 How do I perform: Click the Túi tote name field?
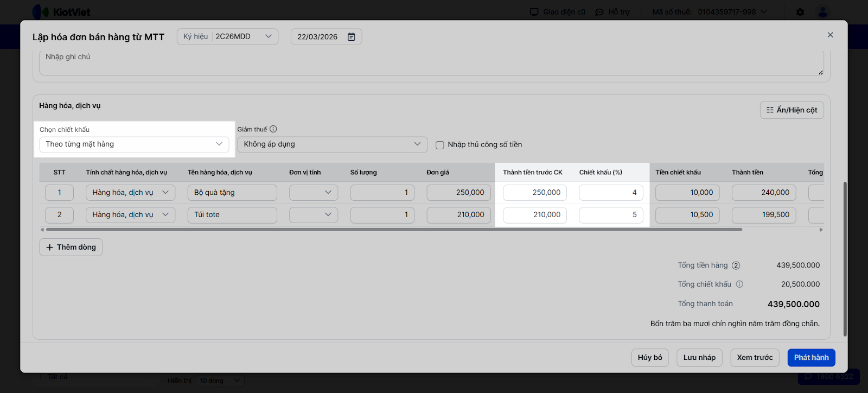tap(232, 215)
